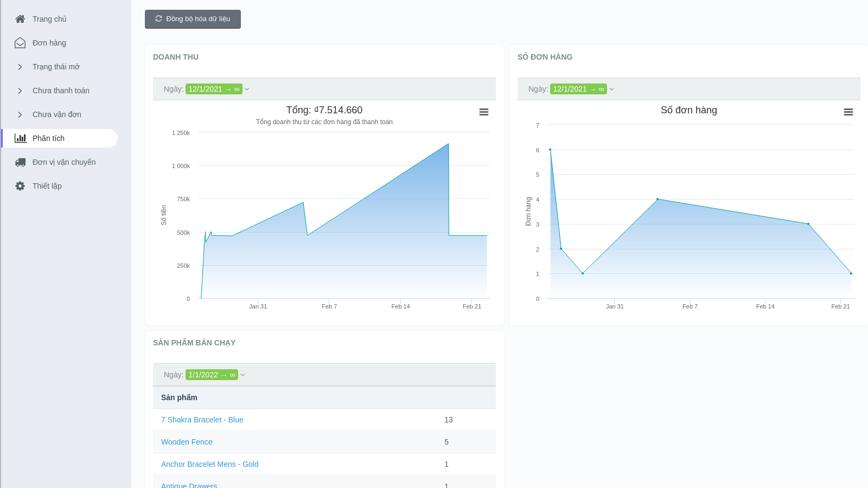Click the SẢN PHẨM BÁN CHẠY panel heading

tap(194, 343)
